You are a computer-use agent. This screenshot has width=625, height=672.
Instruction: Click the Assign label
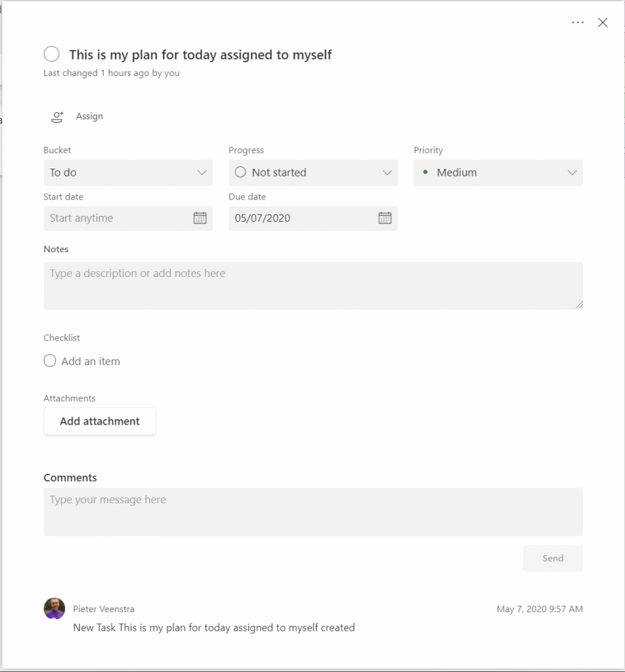(89, 116)
